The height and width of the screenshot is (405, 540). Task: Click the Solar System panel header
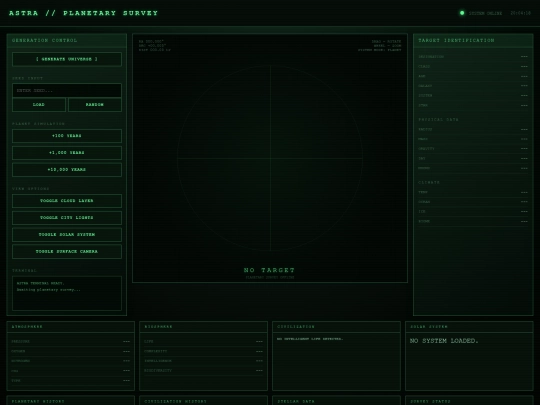tap(469, 326)
